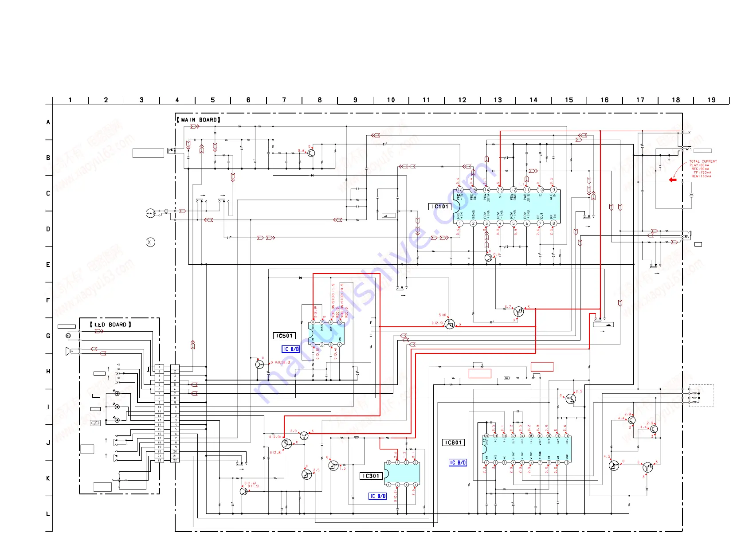
Task: Click column number 1 in the top ruler
Action: point(70,100)
